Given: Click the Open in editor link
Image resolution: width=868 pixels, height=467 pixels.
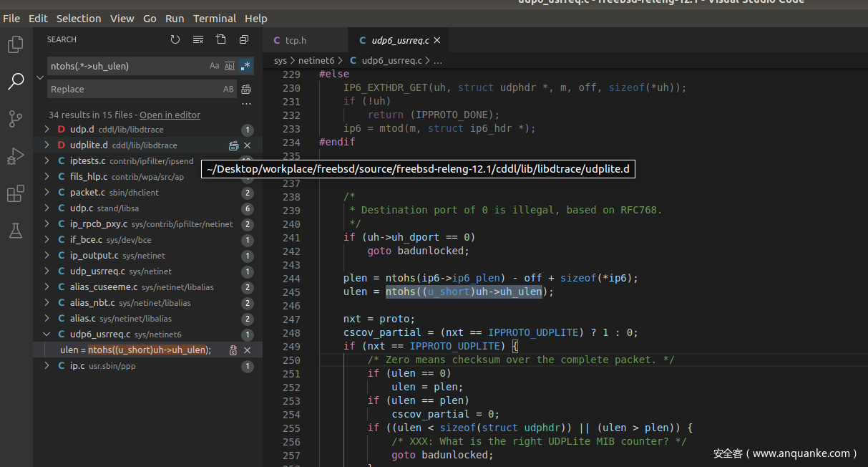Looking at the screenshot, I should pos(170,115).
